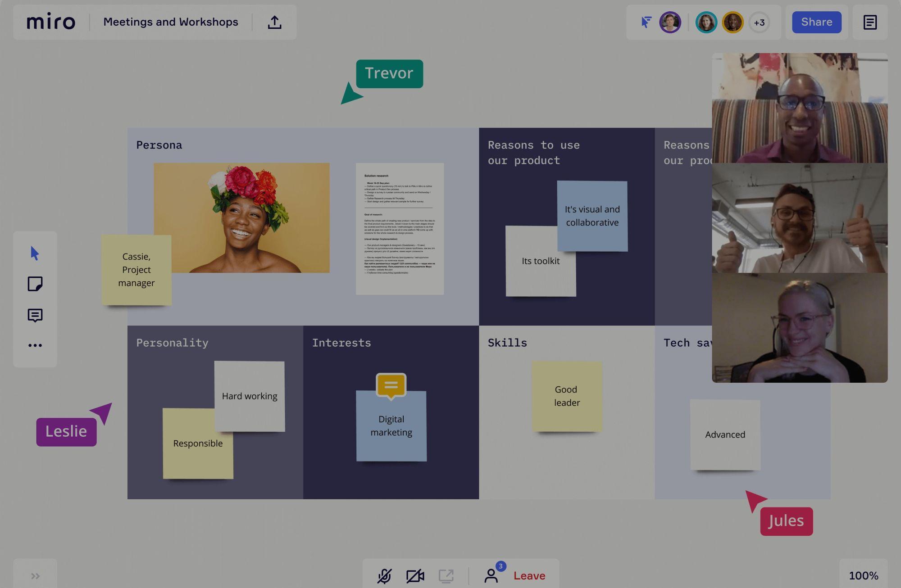Toggle the muted microphone
The width and height of the screenshot is (901, 588).
[384, 576]
